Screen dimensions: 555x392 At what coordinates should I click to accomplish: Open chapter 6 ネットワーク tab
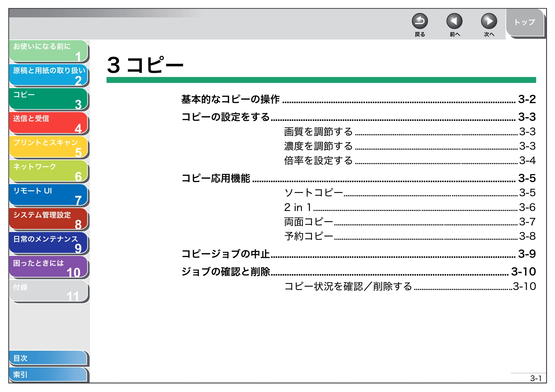point(49,171)
